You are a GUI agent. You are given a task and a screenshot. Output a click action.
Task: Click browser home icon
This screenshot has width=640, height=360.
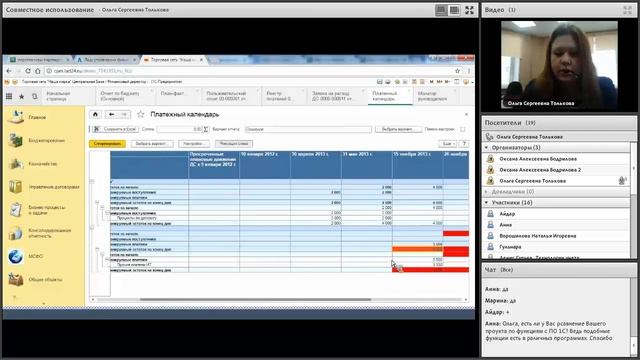point(38,71)
